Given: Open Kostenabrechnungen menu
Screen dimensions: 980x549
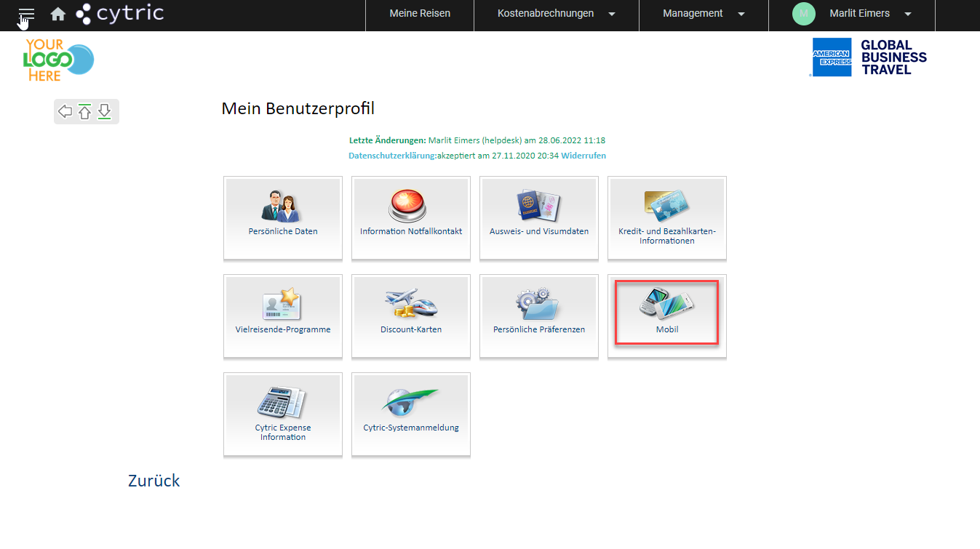Looking at the screenshot, I should coord(546,14).
